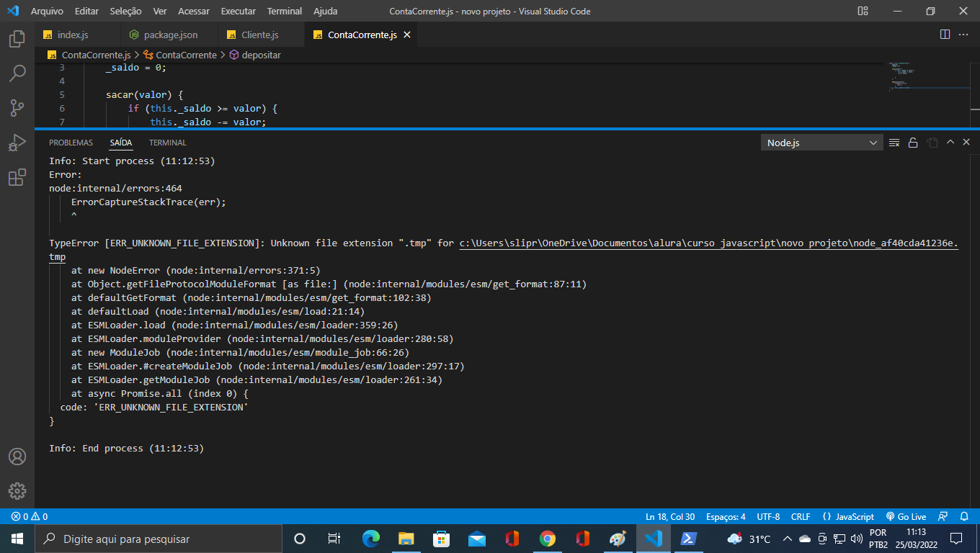Image resolution: width=980 pixels, height=553 pixels.
Task: Open notifications bell in status bar
Action: click(x=964, y=516)
